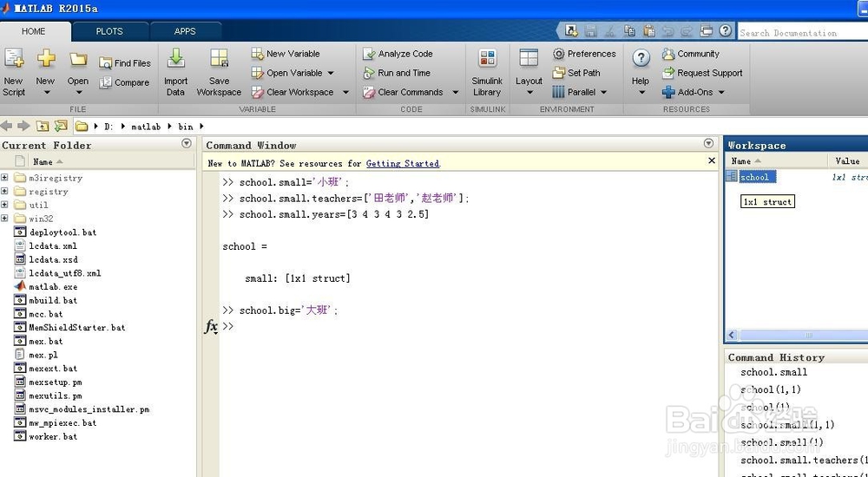Go up one folder level
The width and height of the screenshot is (868, 477).
(x=43, y=126)
